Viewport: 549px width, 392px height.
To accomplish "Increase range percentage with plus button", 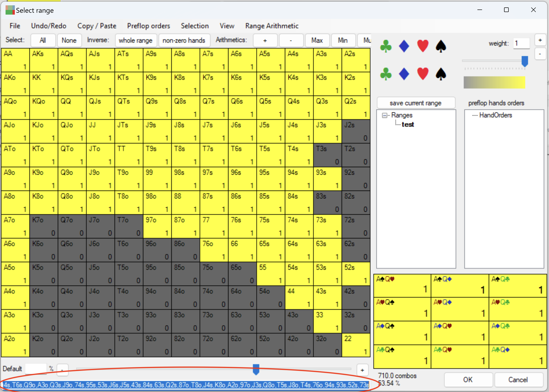I will [362, 370].
